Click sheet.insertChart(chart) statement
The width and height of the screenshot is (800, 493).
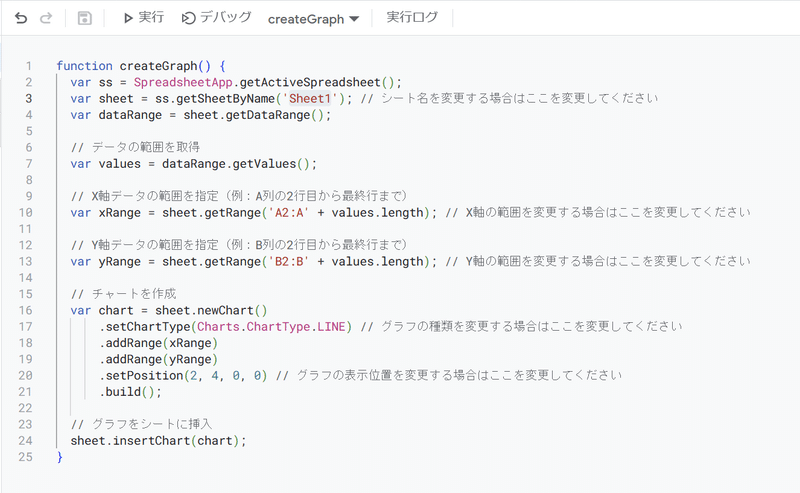point(158,441)
